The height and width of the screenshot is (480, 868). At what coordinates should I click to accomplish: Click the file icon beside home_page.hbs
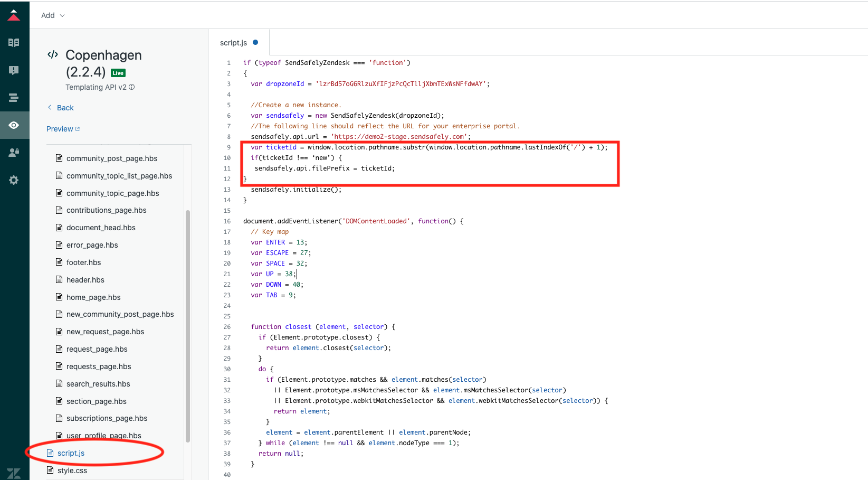(59, 297)
